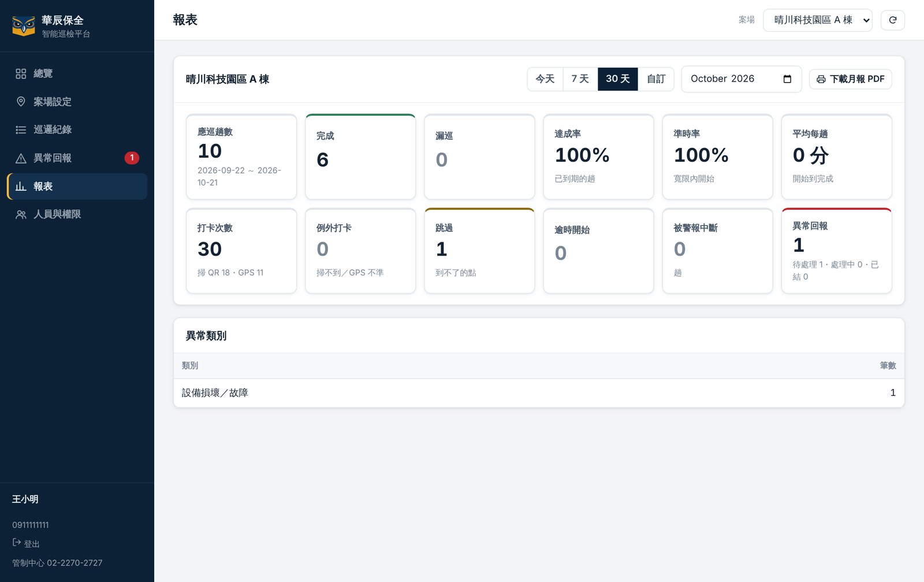
Task: Select the 7 天 range tab
Action: (580, 79)
